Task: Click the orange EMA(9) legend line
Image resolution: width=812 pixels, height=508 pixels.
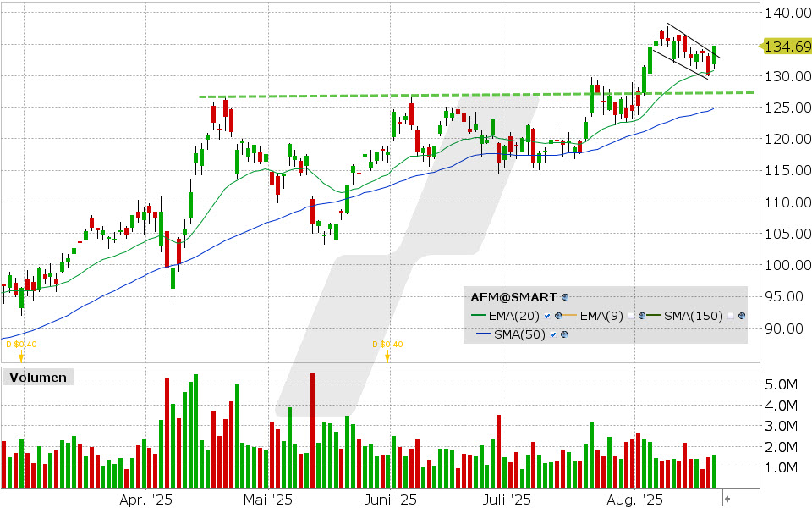Action: pos(569,315)
